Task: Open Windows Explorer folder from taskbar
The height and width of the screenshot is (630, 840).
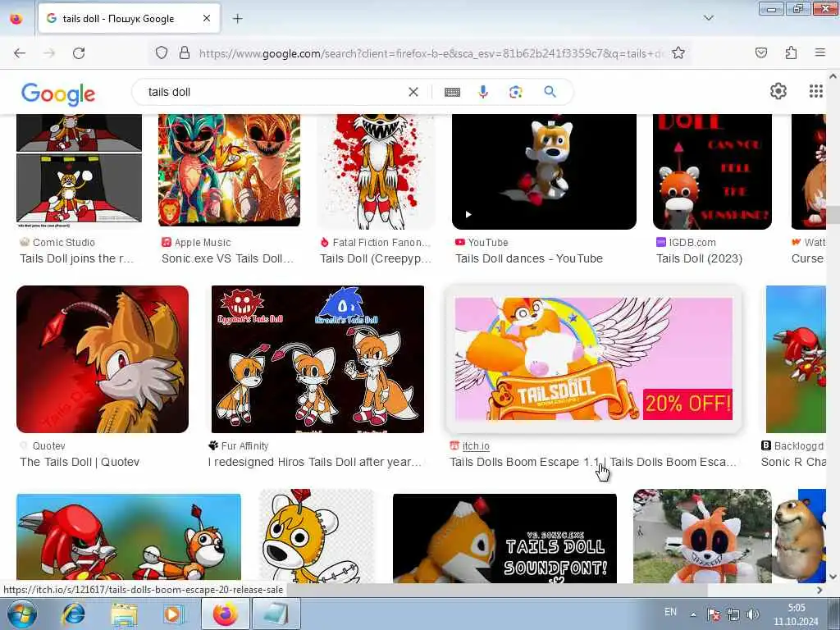Action: pos(125,614)
